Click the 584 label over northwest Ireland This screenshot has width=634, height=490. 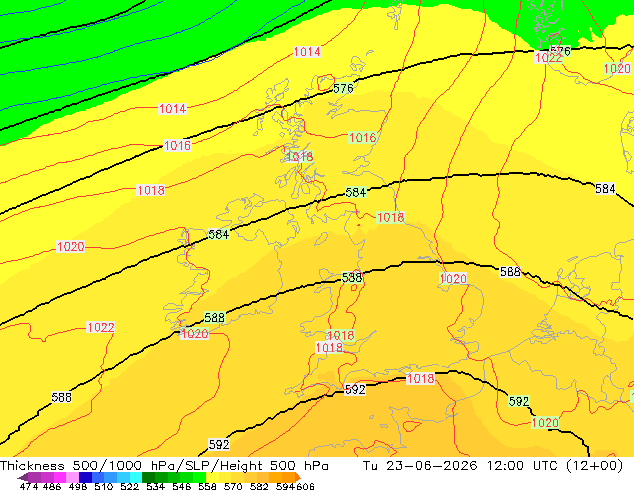[219, 234]
